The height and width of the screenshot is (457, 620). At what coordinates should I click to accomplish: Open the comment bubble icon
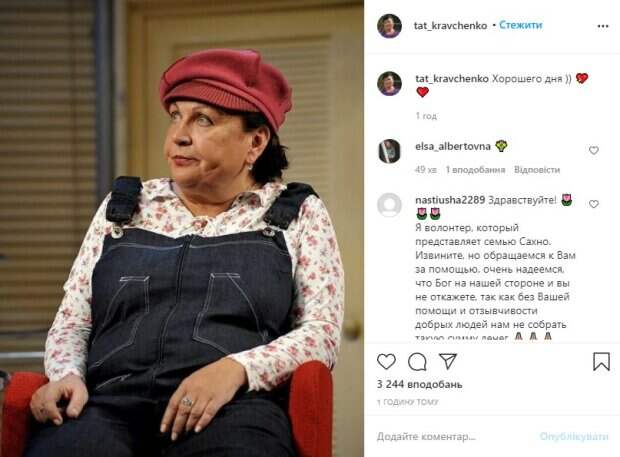coord(417,361)
